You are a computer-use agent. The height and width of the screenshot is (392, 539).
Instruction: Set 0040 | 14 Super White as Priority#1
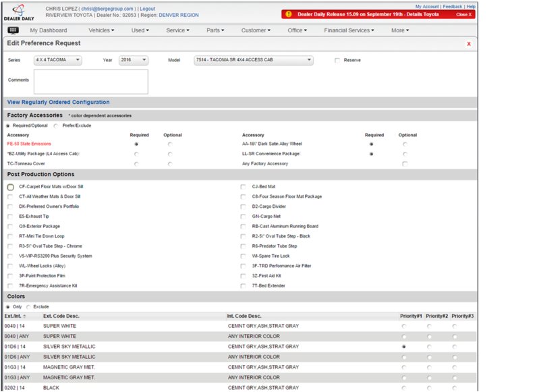pyautogui.click(x=404, y=327)
